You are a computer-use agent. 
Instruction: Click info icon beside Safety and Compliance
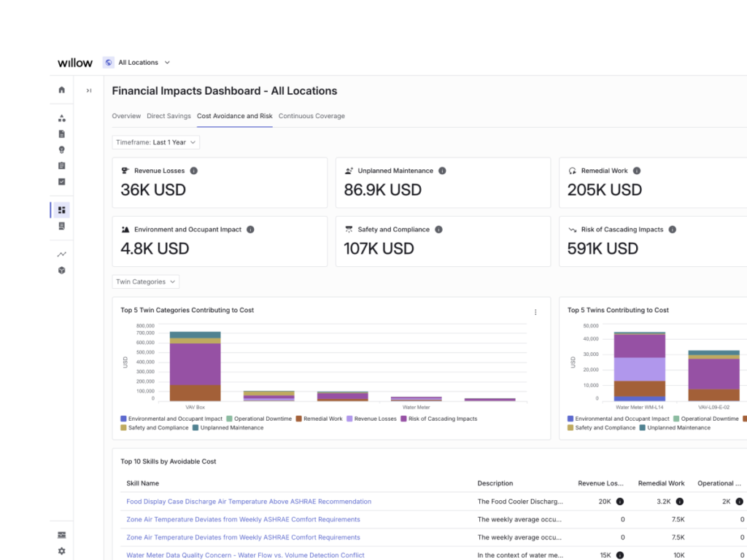coord(438,230)
